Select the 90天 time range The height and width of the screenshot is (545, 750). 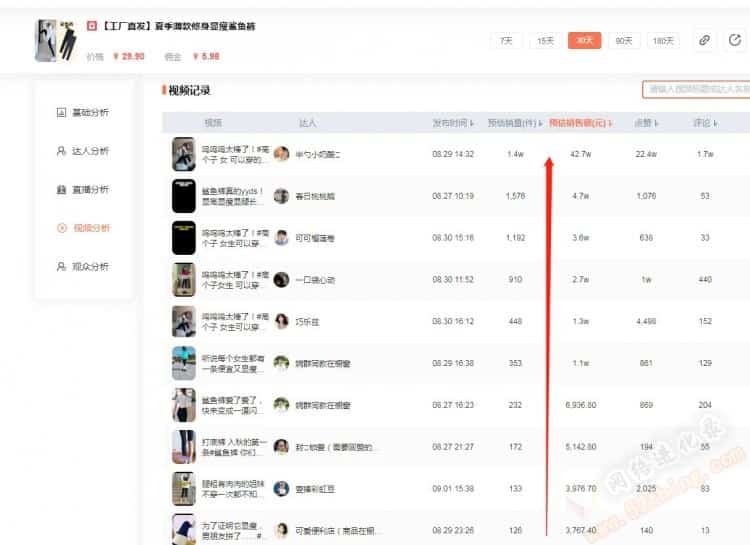coord(624,41)
